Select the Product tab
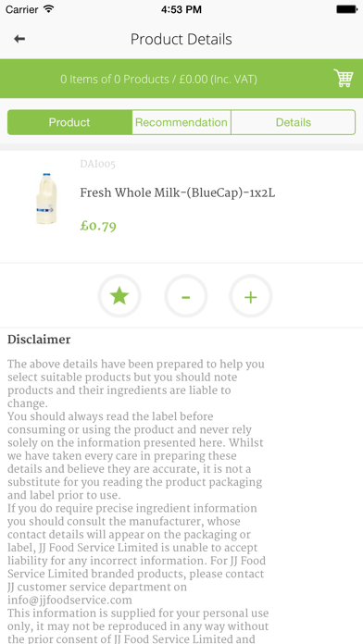Viewport: 363px width, 644px height. pyautogui.click(x=69, y=122)
